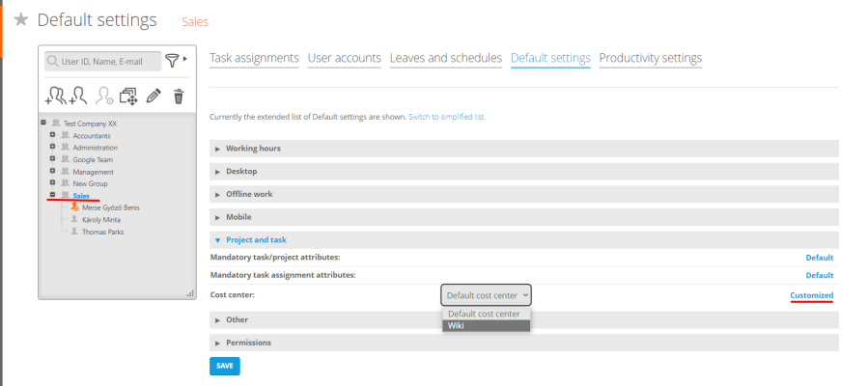Click the Customized link for Cost center

point(811,295)
